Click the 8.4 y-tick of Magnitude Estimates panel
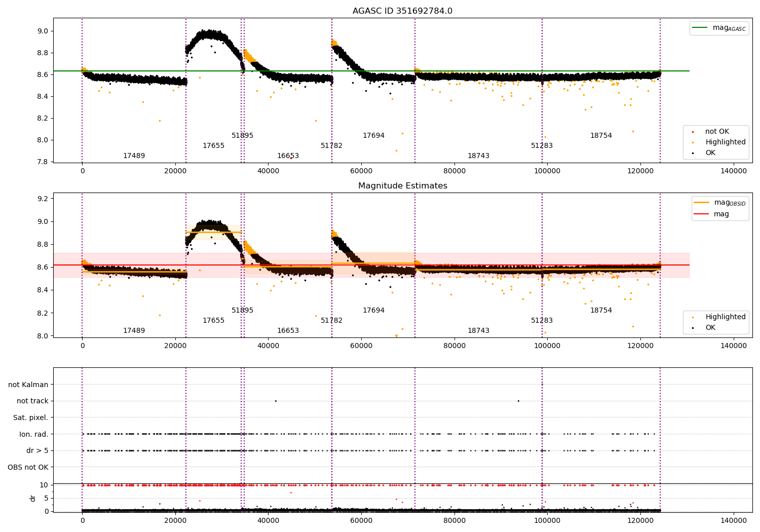Image resolution: width=760 pixels, height=532 pixels. pyautogui.click(x=43, y=290)
